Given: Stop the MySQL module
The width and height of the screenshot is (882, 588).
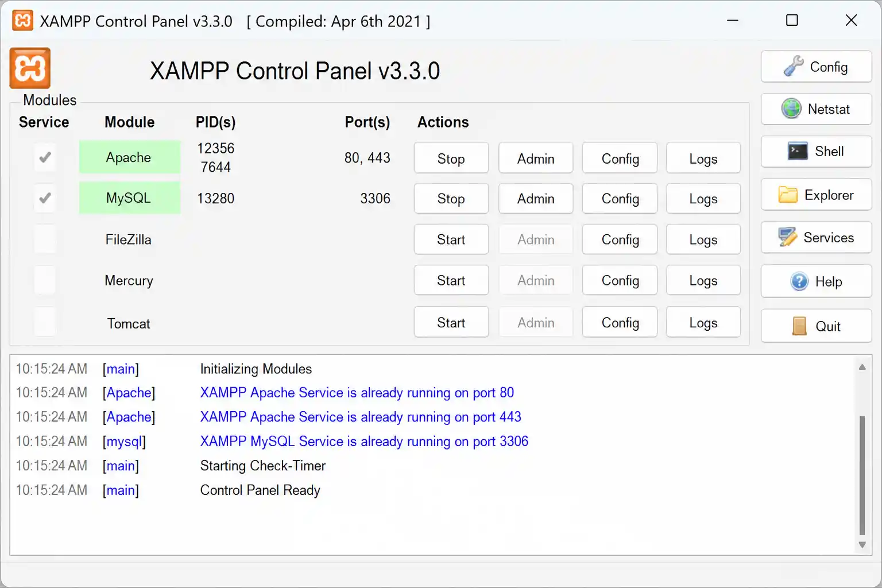Looking at the screenshot, I should tap(451, 198).
